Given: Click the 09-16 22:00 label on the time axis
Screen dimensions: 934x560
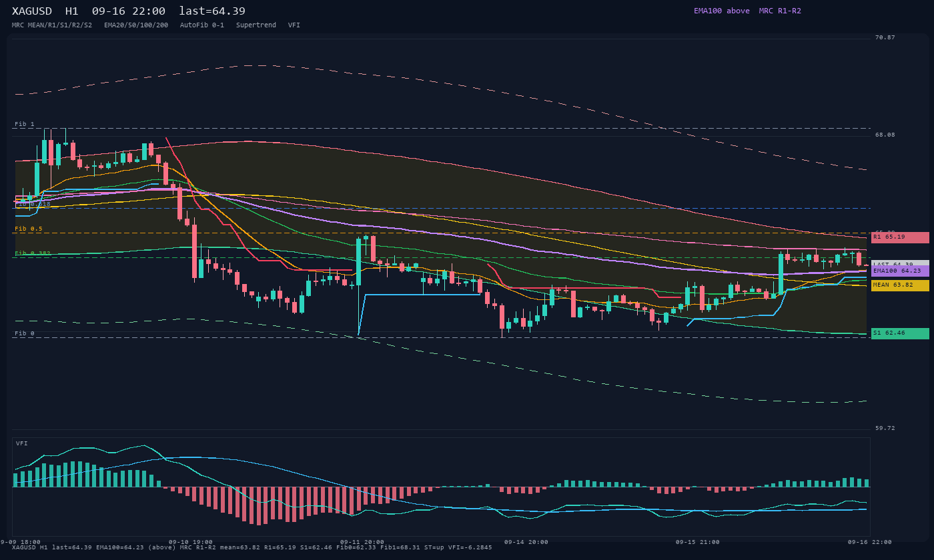Looking at the screenshot, I should coord(870,542).
